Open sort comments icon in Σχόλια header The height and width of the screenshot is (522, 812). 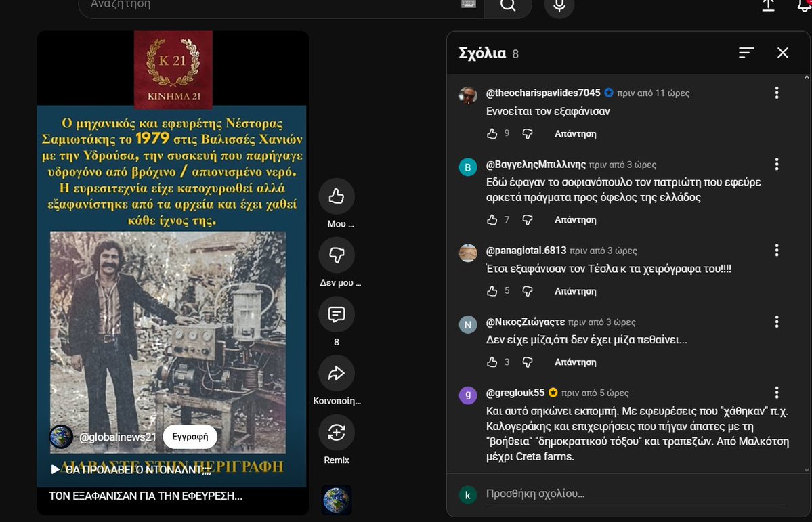[x=746, y=53]
